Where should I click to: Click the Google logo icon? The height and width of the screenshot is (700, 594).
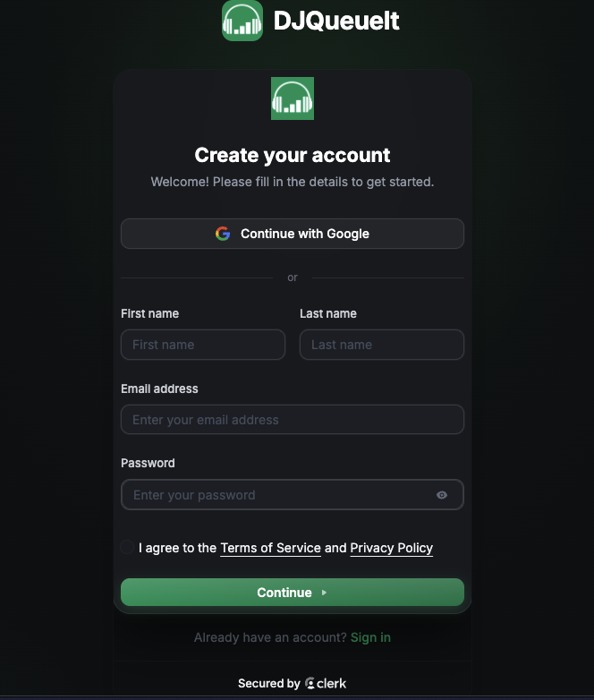pyautogui.click(x=223, y=234)
